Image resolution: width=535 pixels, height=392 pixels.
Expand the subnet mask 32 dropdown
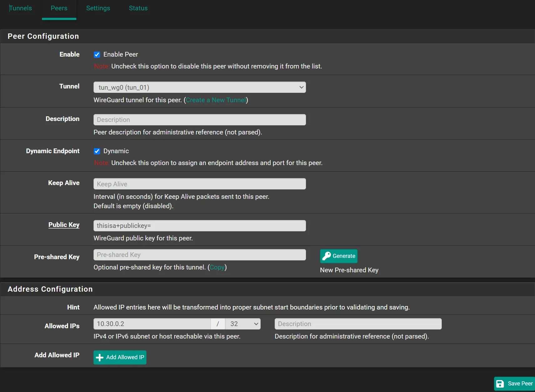[x=243, y=324]
